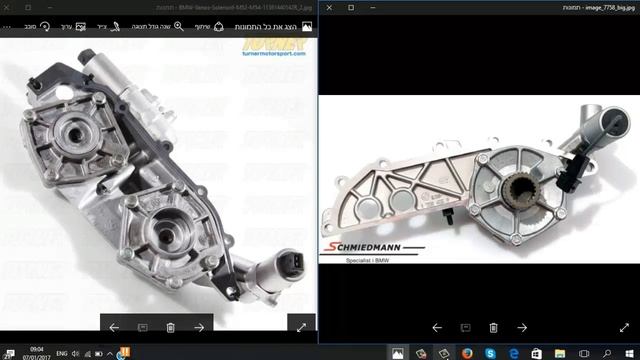Click the BMW solenoid photo in left window

click(159, 184)
